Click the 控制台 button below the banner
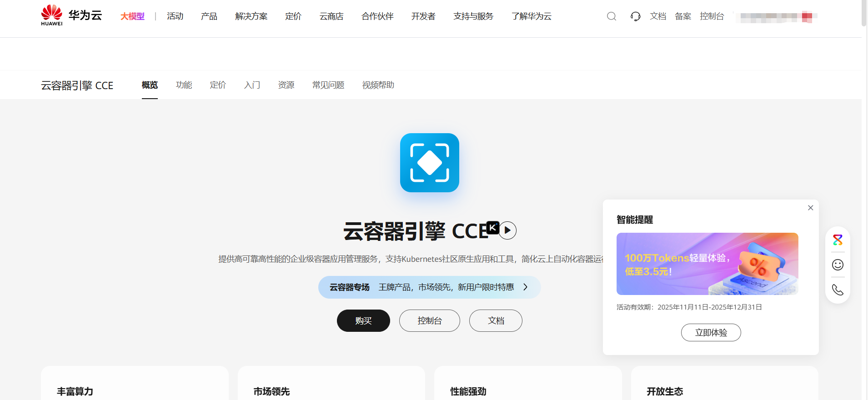 (430, 321)
